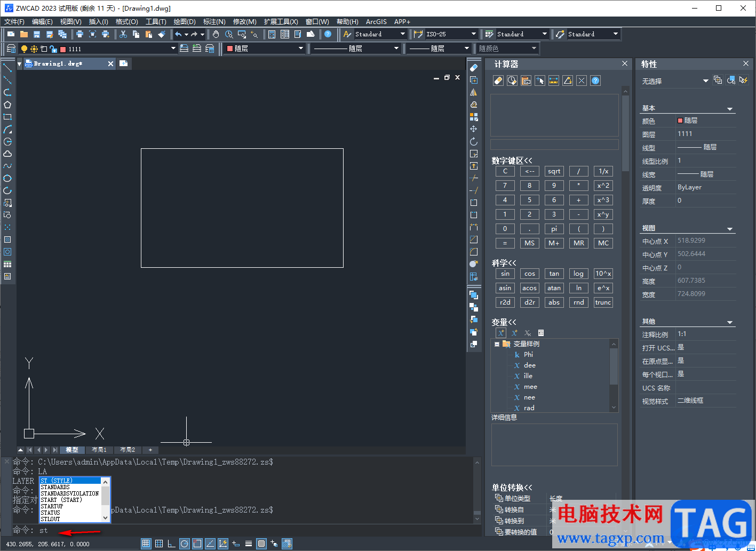The height and width of the screenshot is (551, 756).
Task: Click the calculator help icon
Action: 595,81
